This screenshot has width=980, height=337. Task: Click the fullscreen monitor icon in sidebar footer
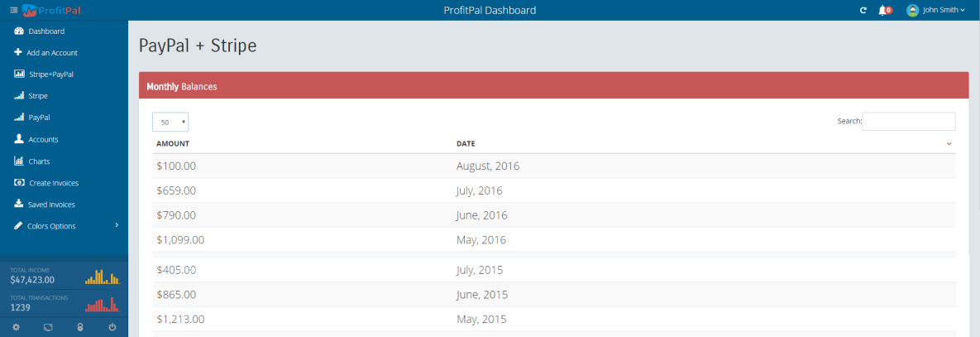tap(48, 327)
